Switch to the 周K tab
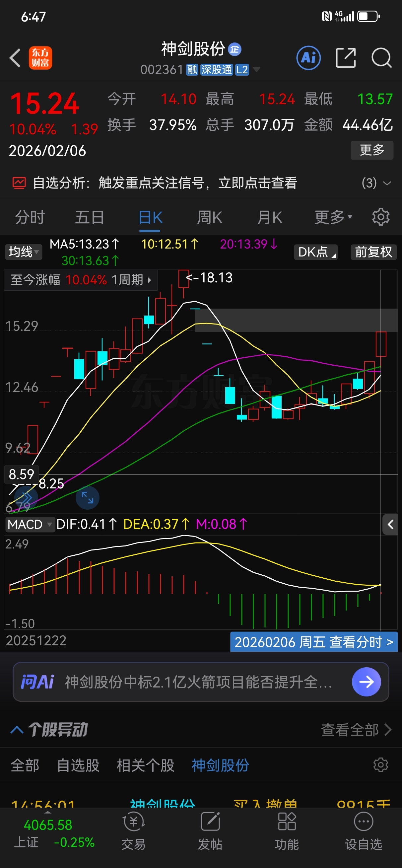Screen dimensions: 402x868 [210, 217]
